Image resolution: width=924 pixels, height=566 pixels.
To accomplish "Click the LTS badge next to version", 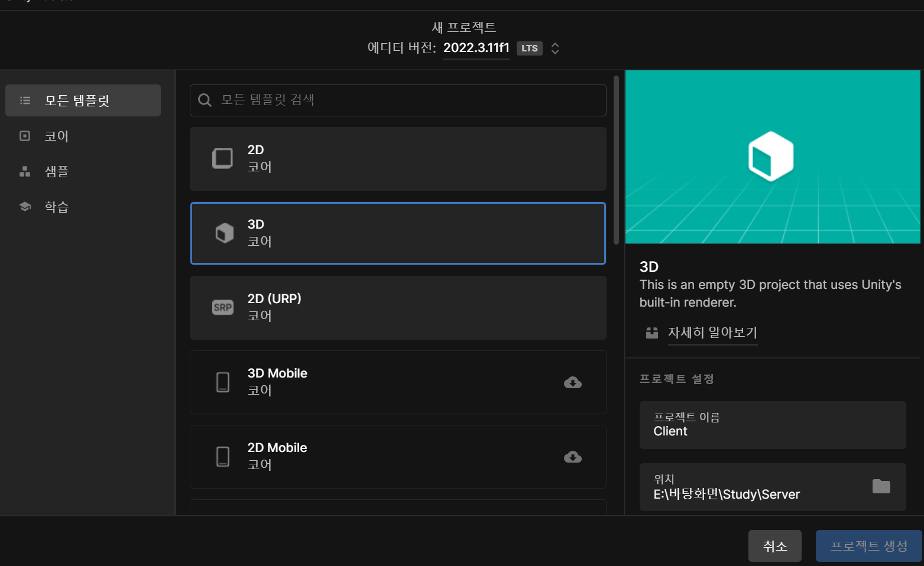I will click(x=529, y=48).
